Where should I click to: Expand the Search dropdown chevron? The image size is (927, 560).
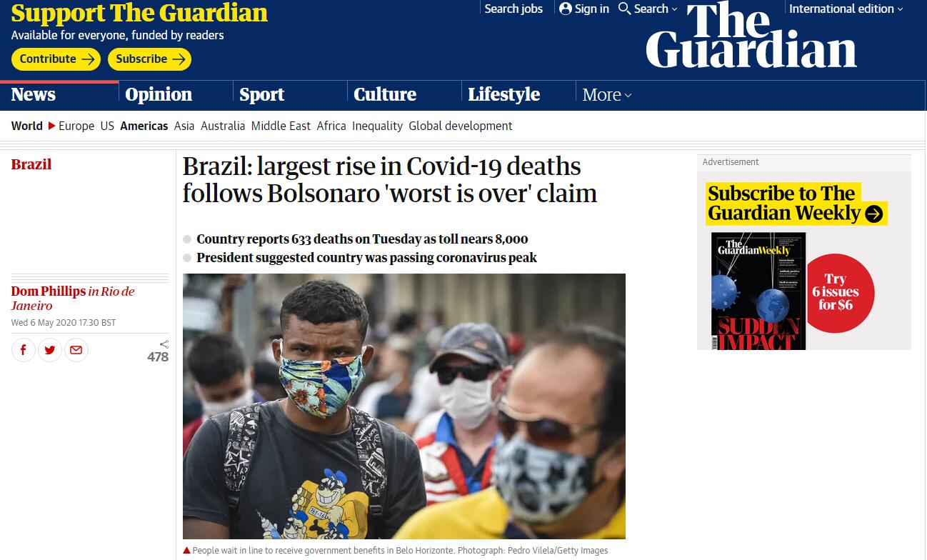tap(675, 9)
